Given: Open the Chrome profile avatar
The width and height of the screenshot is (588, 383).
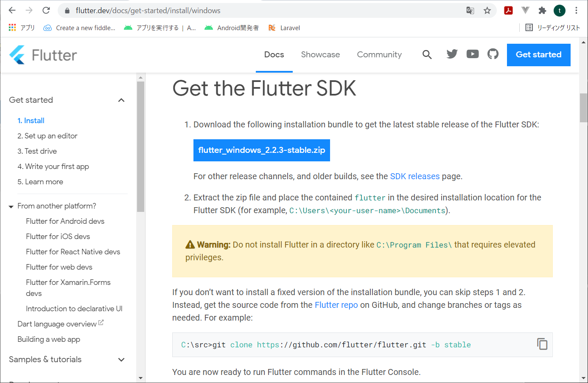Looking at the screenshot, I should tap(560, 11).
